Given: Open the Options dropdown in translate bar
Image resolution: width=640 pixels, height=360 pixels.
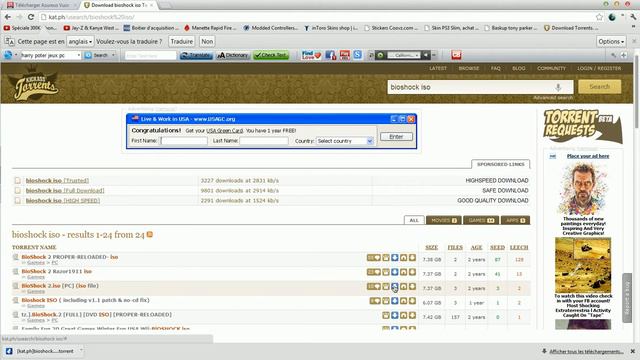Looking at the screenshot, I should click(611, 41).
